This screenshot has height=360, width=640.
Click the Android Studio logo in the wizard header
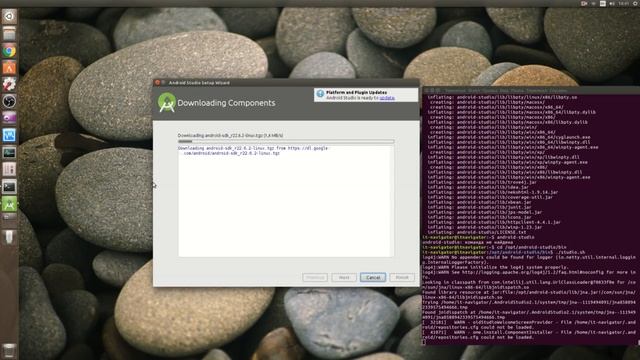167,102
